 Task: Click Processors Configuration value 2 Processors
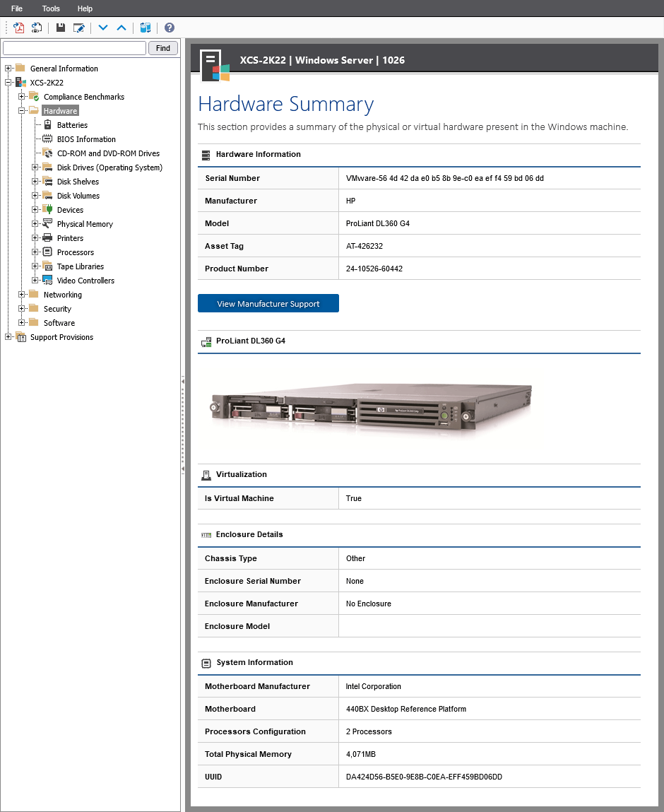369,731
